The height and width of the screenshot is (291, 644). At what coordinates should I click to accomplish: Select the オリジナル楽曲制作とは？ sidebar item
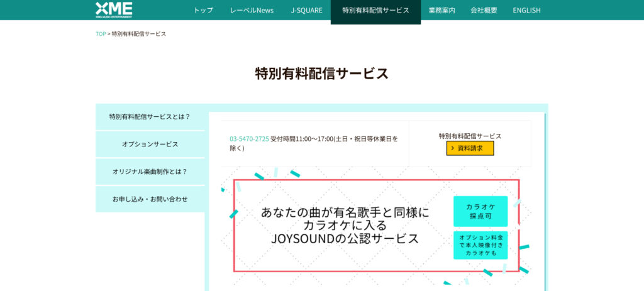coord(150,172)
